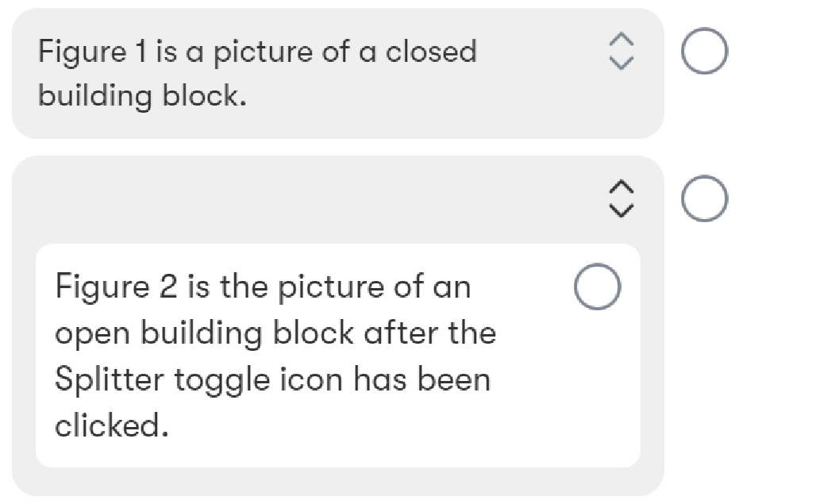Click the white inner card of the open block

point(338,356)
